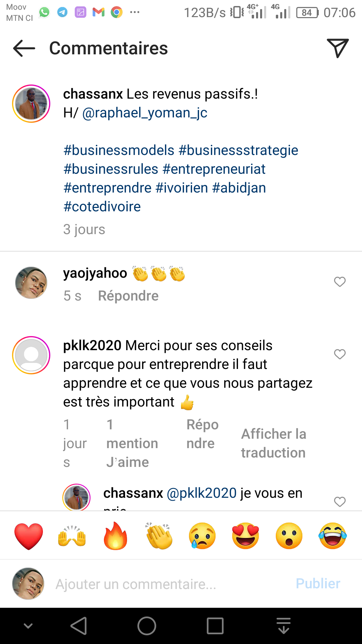
Task: Tap the back arrow next to Commentaires
Action: pos(24,48)
